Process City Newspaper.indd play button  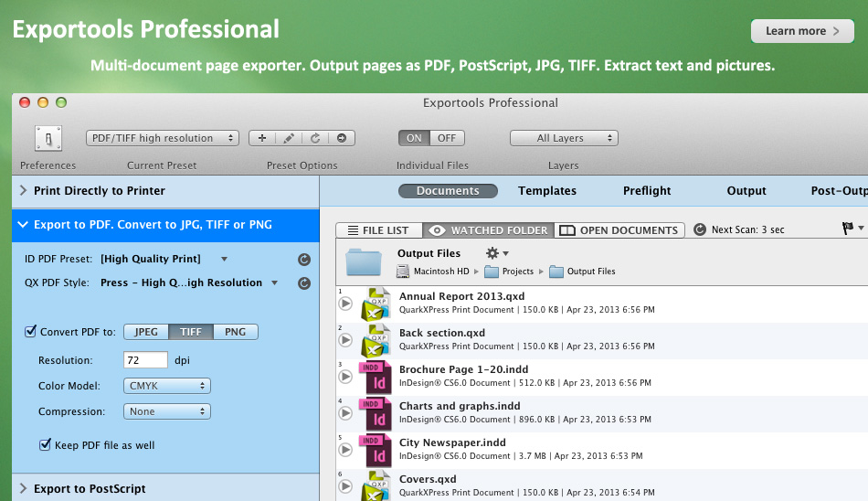tap(345, 450)
